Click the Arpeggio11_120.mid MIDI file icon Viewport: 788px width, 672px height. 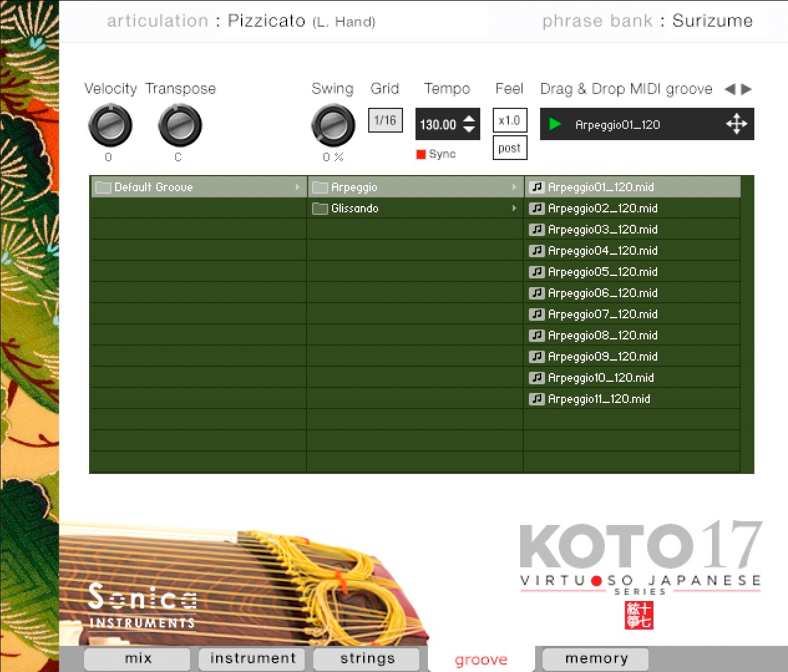pyautogui.click(x=536, y=399)
